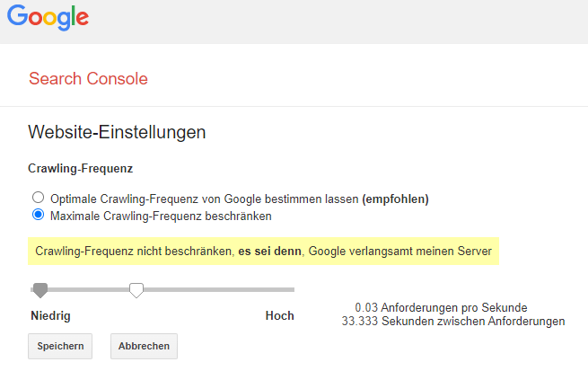Click the Niedrig label under the slider

click(x=50, y=316)
